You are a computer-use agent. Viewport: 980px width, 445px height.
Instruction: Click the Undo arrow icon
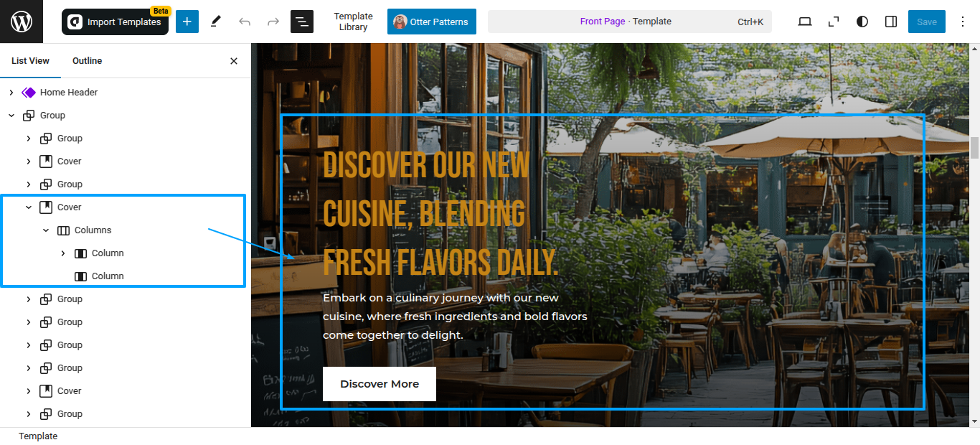(x=245, y=22)
